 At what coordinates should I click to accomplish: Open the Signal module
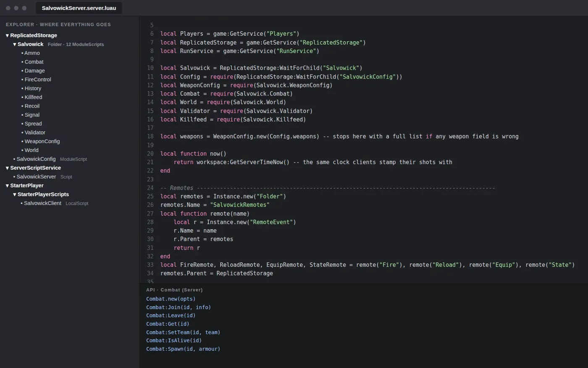tap(32, 115)
